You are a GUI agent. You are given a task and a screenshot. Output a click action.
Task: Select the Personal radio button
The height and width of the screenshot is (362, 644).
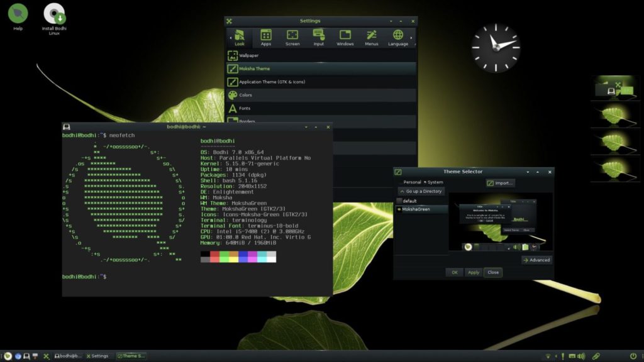[409, 182]
